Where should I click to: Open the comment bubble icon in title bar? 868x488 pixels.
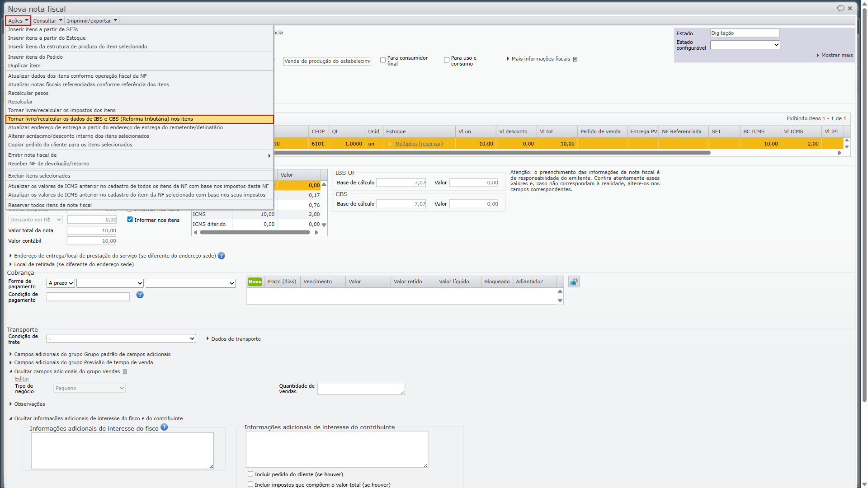[x=840, y=8]
